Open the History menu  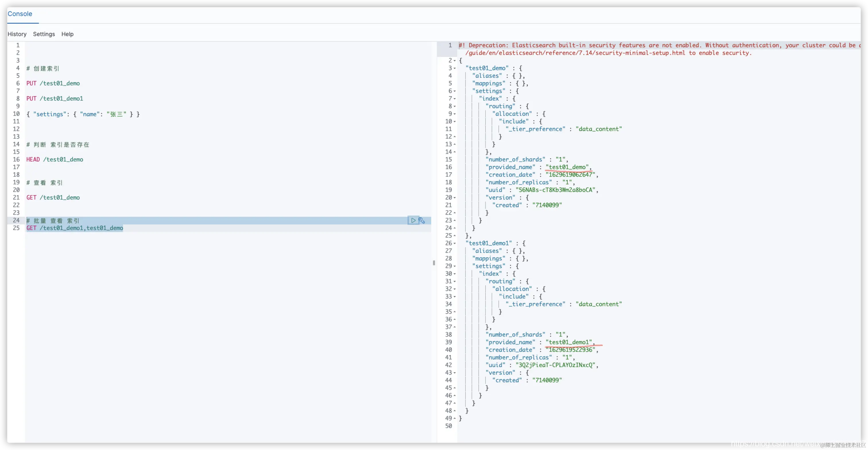tap(17, 34)
